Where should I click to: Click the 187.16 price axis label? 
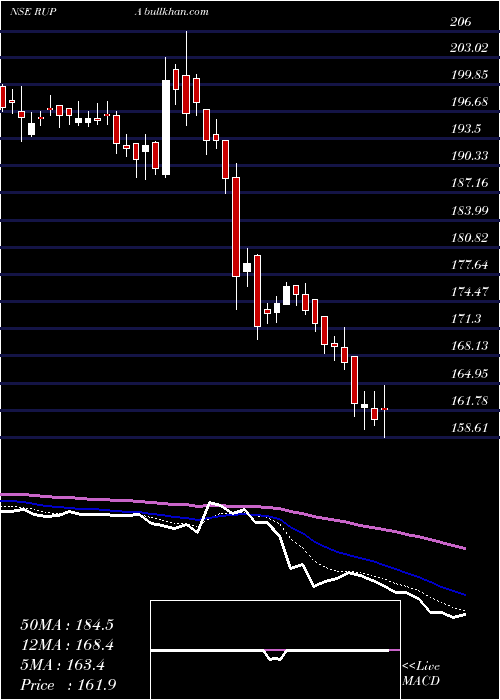[x=469, y=183]
